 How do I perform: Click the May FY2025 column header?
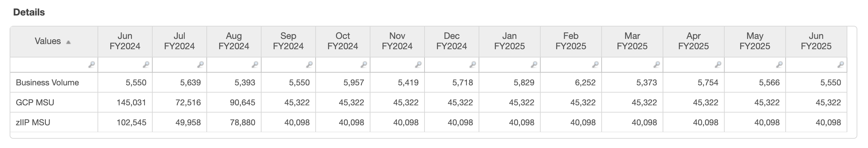click(755, 41)
